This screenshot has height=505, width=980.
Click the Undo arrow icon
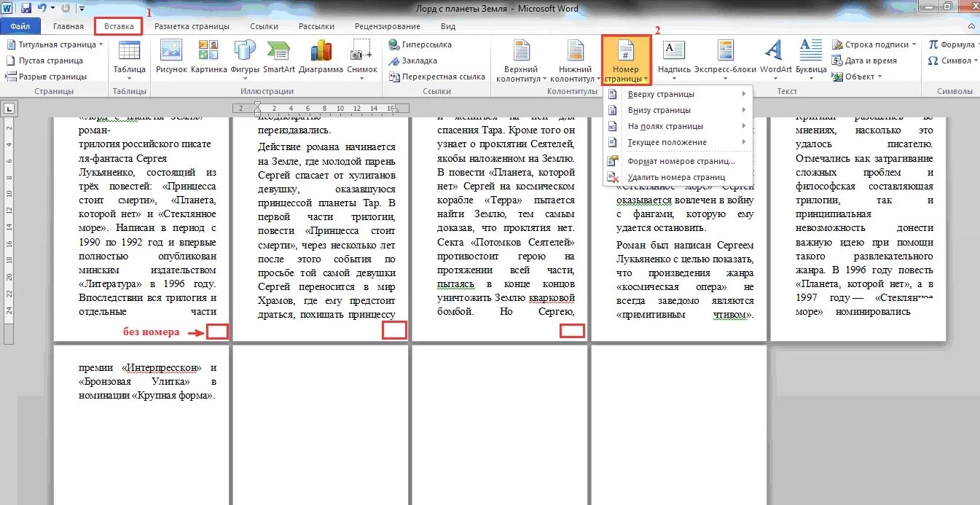[42, 9]
